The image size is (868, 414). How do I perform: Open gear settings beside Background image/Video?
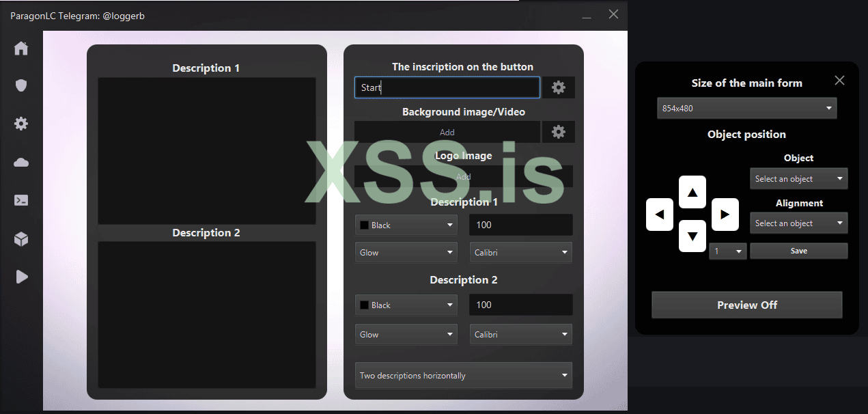[x=559, y=132]
